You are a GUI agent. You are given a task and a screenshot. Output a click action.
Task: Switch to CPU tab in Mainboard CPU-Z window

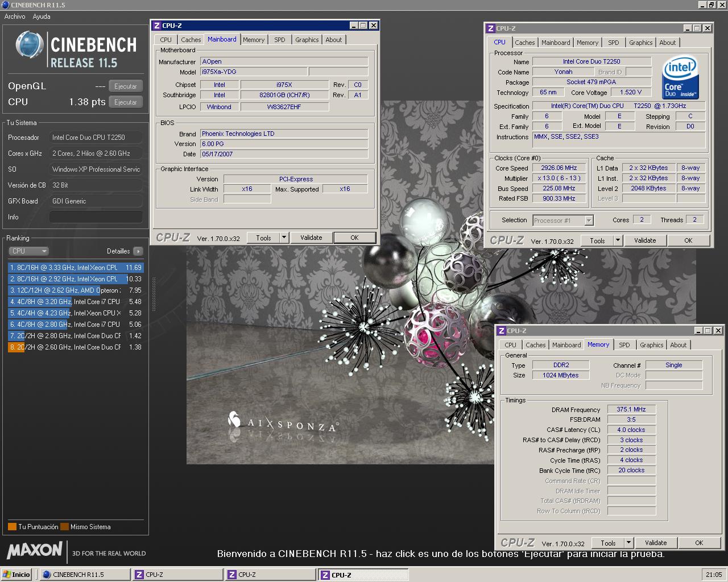coord(166,40)
